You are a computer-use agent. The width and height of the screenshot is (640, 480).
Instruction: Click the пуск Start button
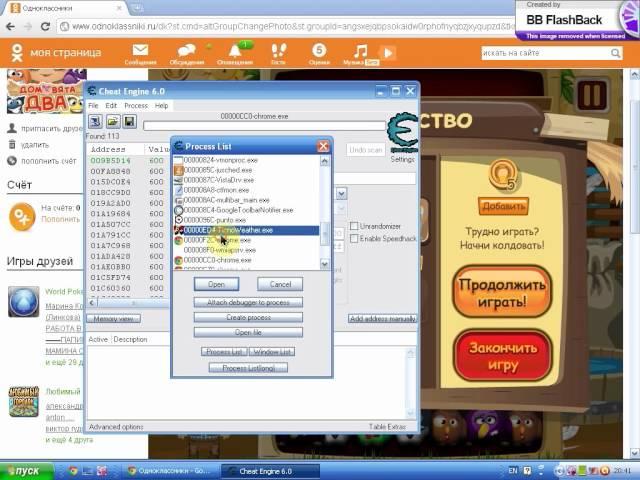pos(27,471)
